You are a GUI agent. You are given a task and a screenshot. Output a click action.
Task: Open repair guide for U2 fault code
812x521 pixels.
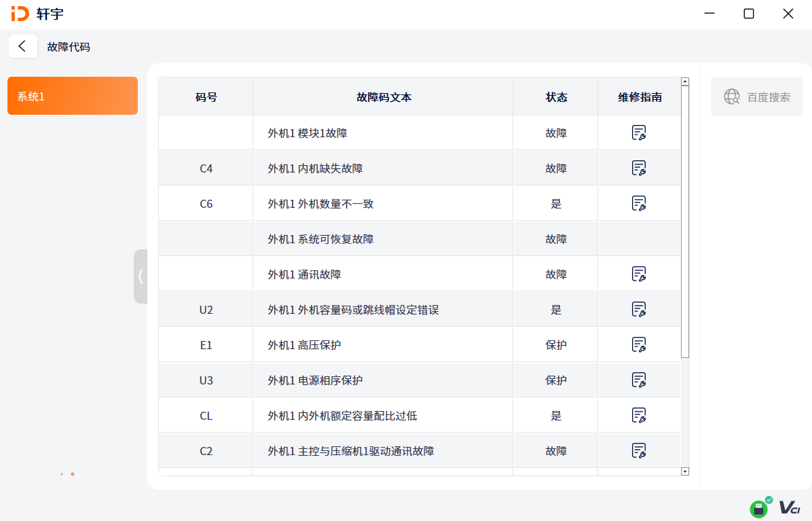tap(638, 310)
